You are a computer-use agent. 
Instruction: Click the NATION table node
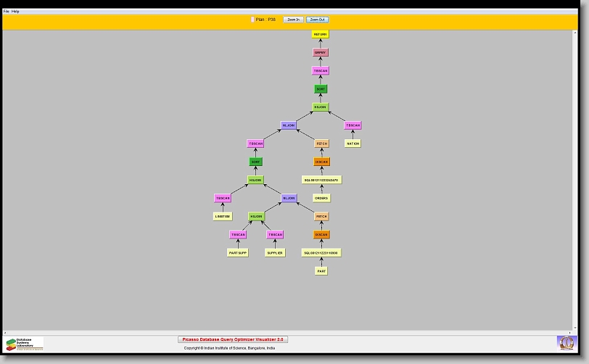[353, 144]
